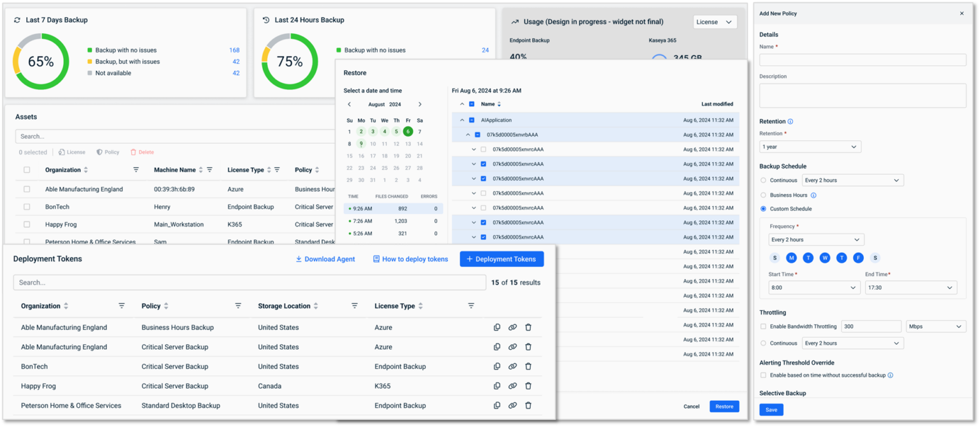Viewport: 980px width, 427px height.
Task: Select the BonTech asset row checkbox
Action: [x=27, y=207]
